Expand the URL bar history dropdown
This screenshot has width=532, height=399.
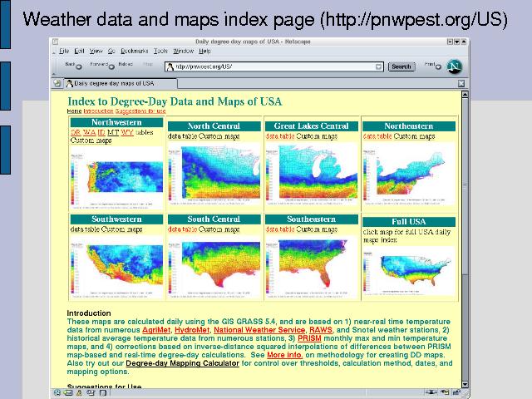(377, 66)
